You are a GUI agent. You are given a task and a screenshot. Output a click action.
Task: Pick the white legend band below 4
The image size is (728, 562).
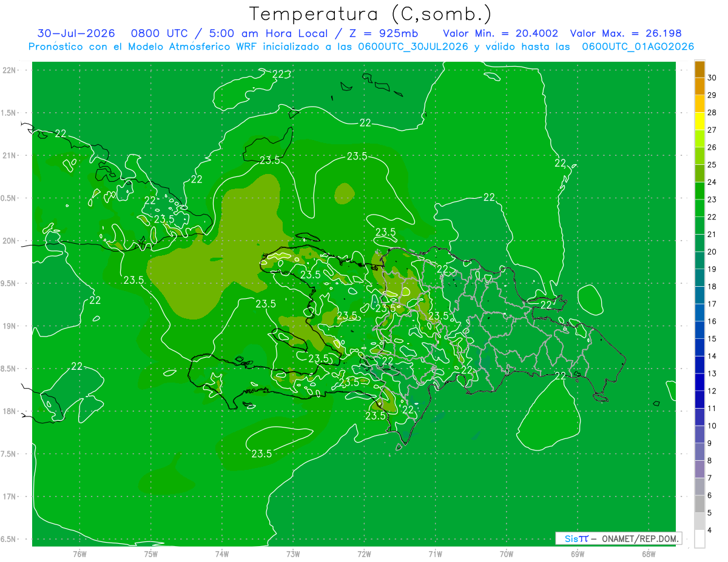pyautogui.click(x=699, y=539)
